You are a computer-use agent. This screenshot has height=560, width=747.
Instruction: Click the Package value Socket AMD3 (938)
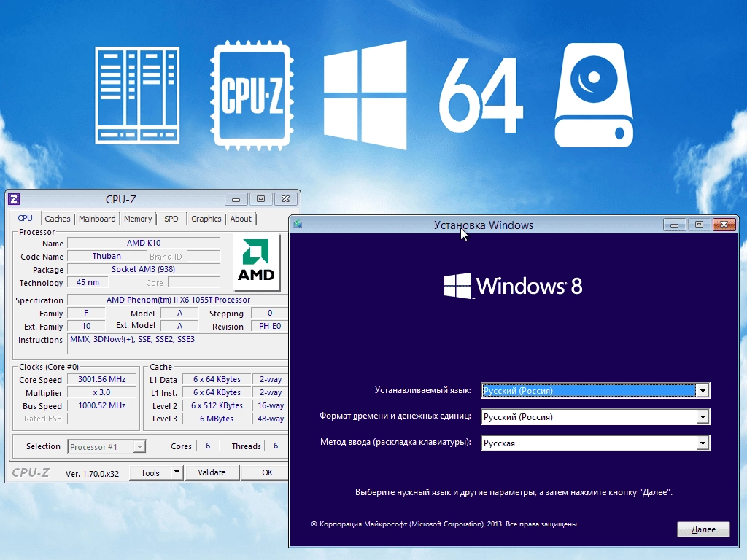(x=144, y=269)
